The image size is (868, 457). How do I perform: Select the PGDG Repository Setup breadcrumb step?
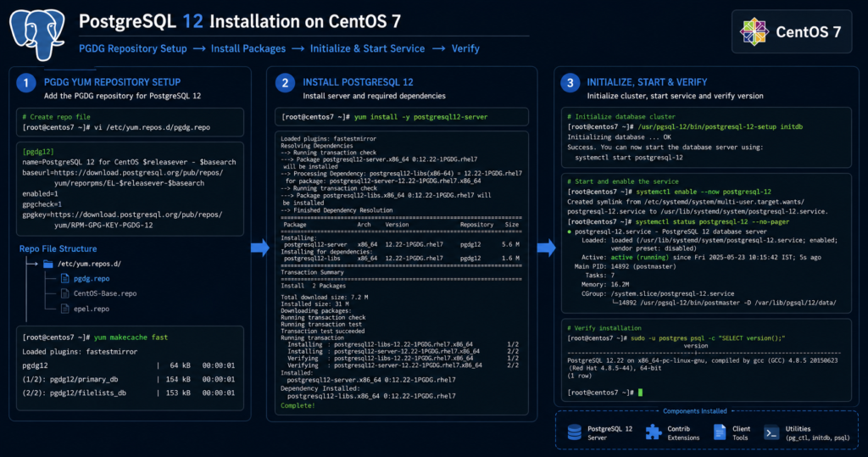tap(133, 48)
